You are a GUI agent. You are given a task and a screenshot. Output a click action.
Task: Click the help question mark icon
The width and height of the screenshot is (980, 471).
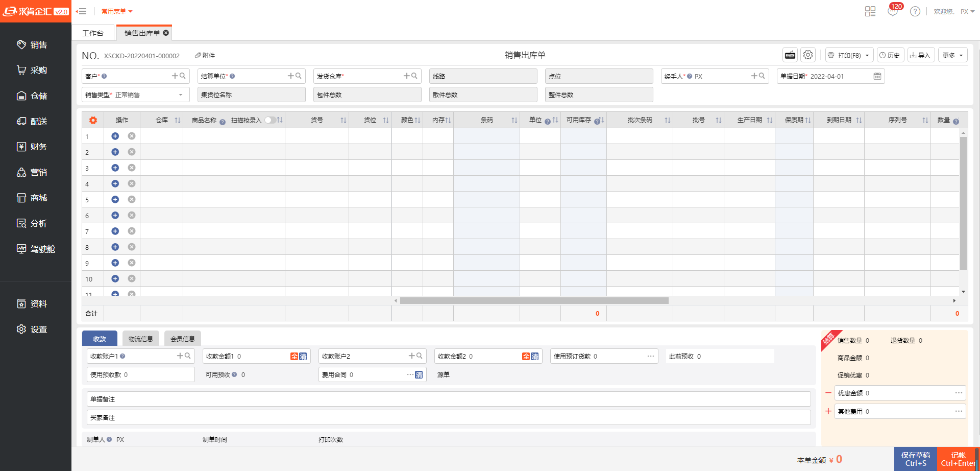[915, 11]
